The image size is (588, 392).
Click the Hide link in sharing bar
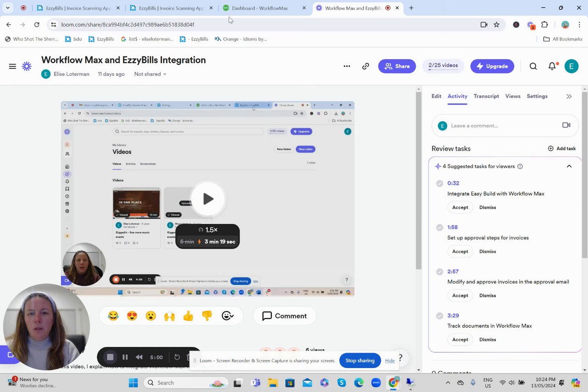coord(390,360)
